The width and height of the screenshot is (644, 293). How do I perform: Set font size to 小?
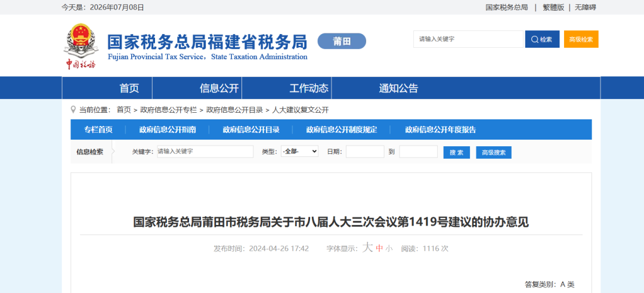click(389, 249)
